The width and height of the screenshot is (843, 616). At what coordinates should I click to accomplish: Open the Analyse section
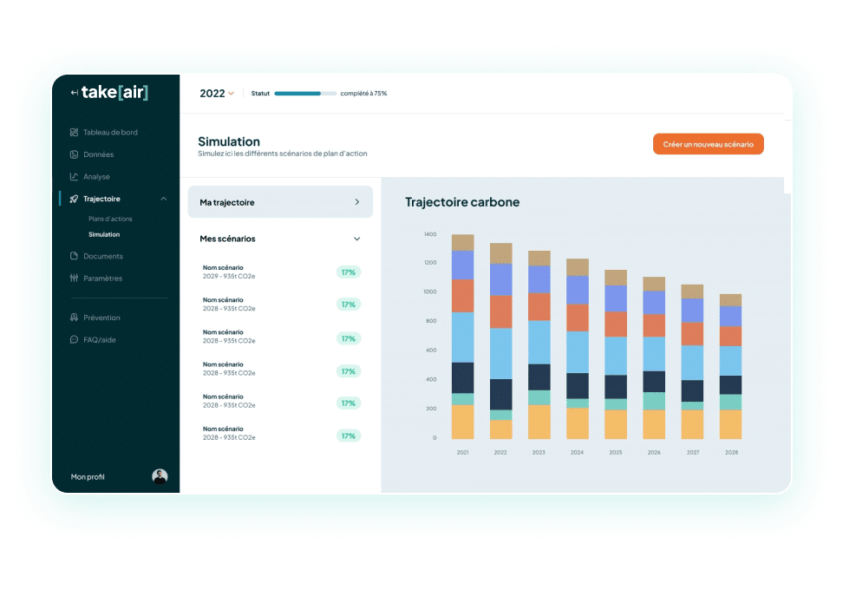tap(96, 176)
